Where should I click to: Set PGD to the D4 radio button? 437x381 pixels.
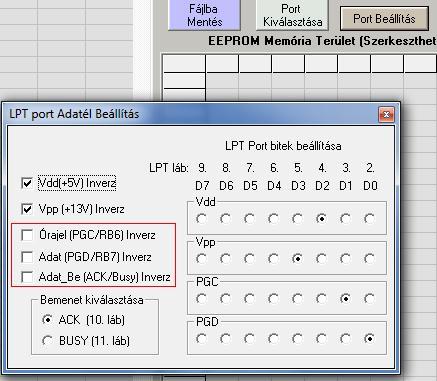[x=273, y=339]
